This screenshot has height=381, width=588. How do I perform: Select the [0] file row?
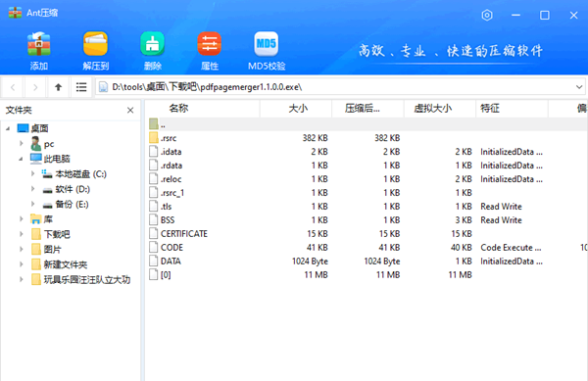pos(367,274)
